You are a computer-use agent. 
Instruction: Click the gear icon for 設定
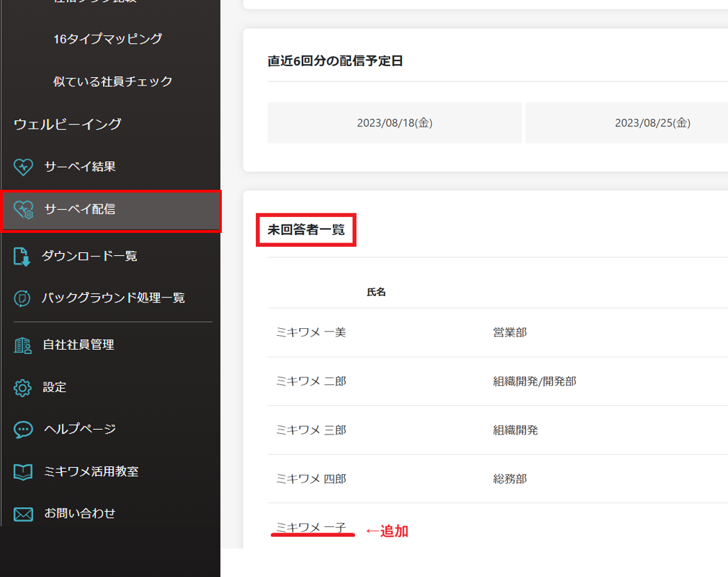tap(23, 387)
